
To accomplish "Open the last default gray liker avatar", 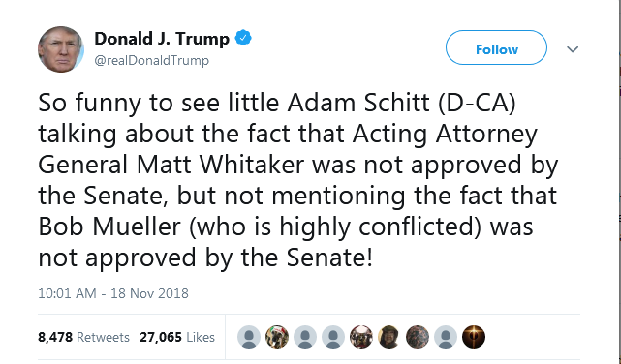I will coord(446,337).
